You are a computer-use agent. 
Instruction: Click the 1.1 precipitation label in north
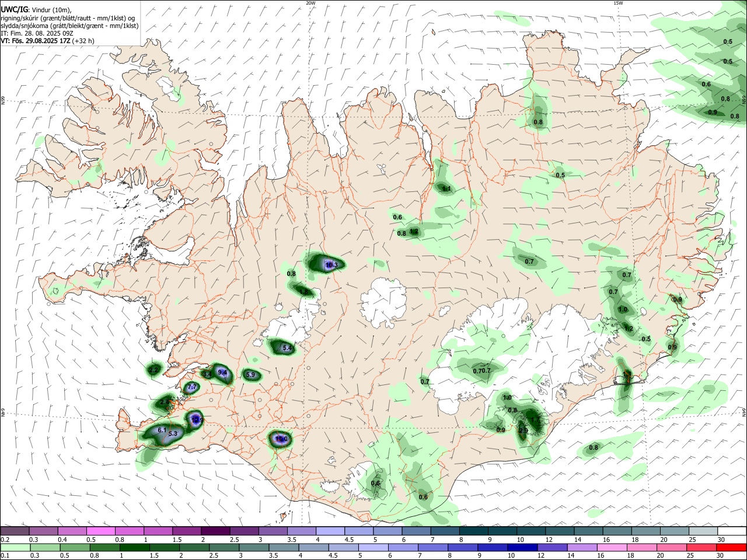(446, 188)
